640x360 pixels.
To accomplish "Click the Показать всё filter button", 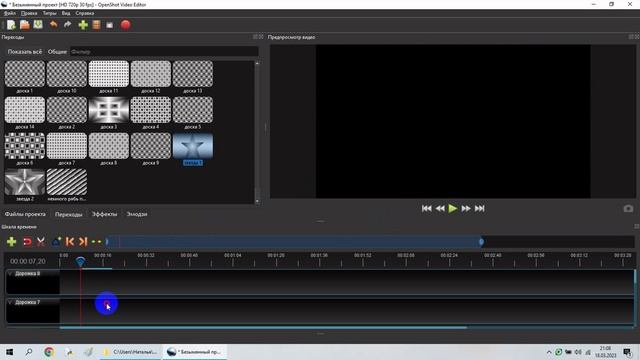I will click(24, 52).
